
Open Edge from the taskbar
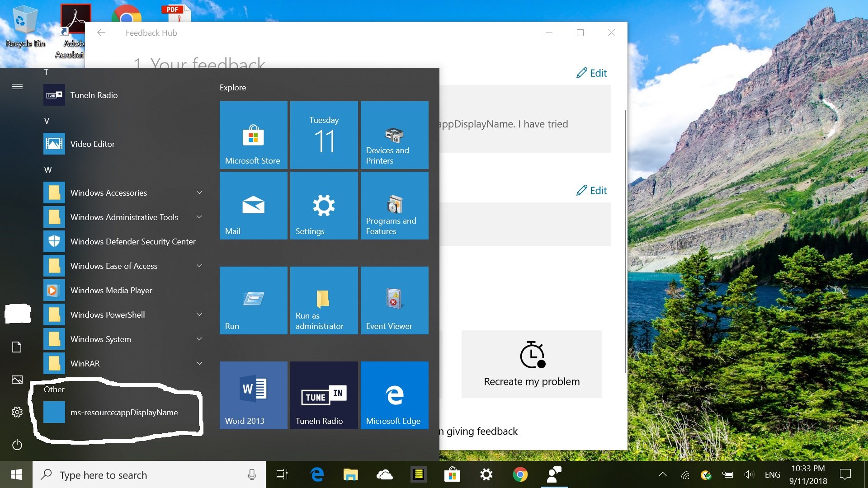[x=317, y=474]
